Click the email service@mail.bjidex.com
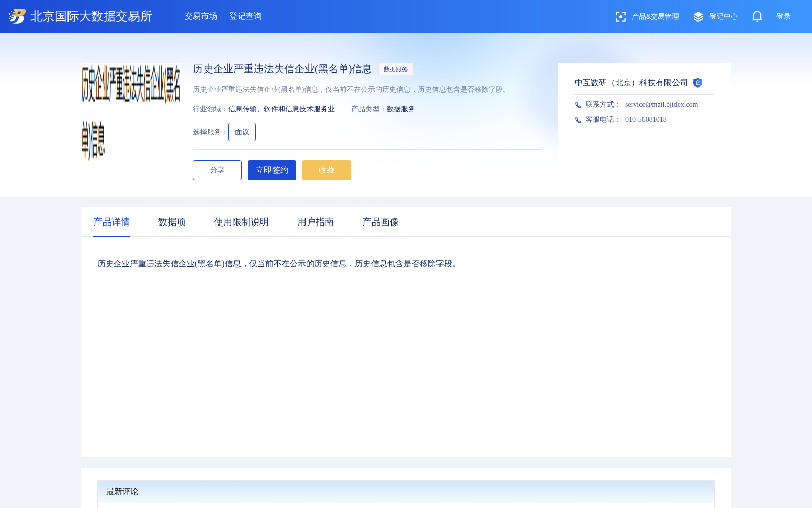Image resolution: width=812 pixels, height=508 pixels. 662,105
